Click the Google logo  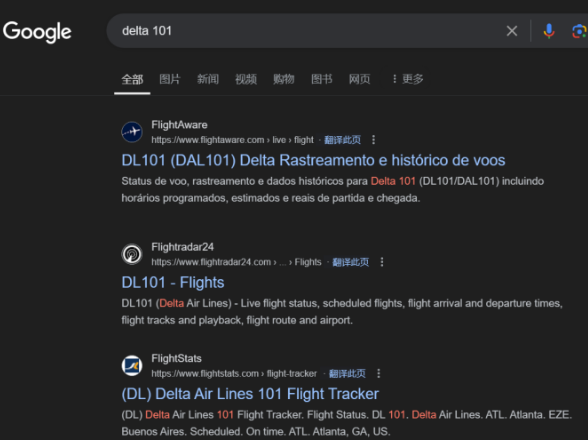(37, 32)
